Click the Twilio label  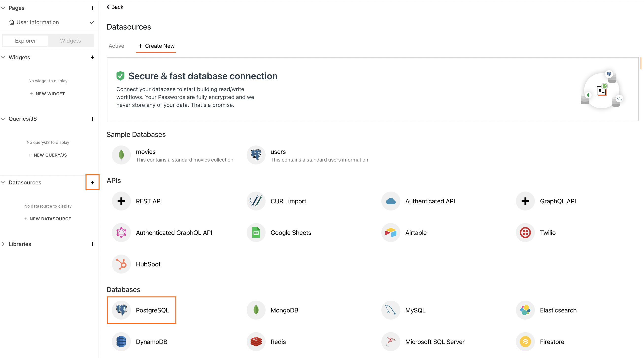click(x=548, y=233)
